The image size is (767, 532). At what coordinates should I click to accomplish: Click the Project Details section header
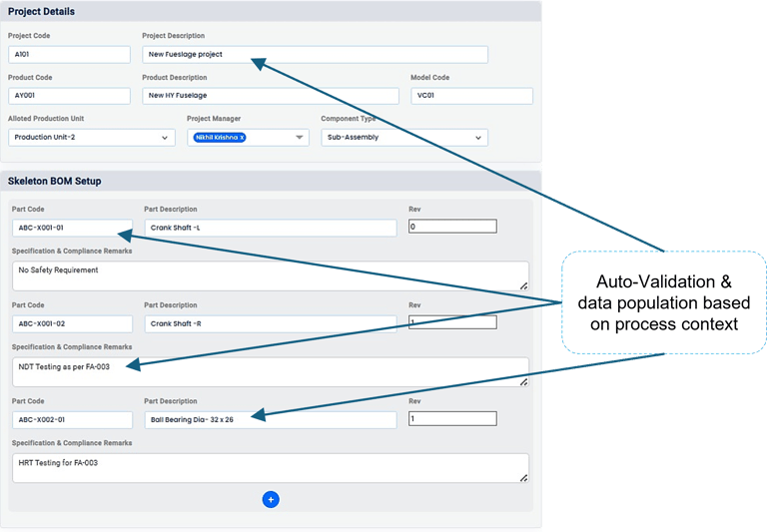(271, 11)
